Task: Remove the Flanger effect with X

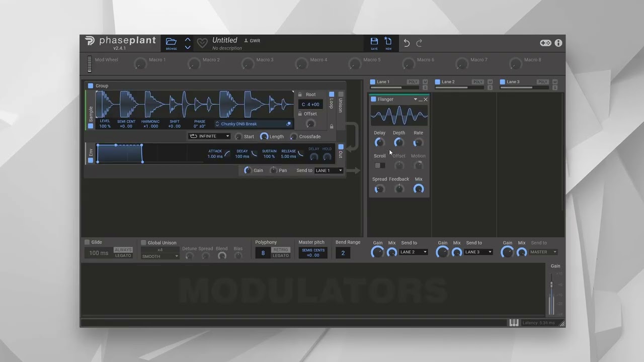Action: 426,100
